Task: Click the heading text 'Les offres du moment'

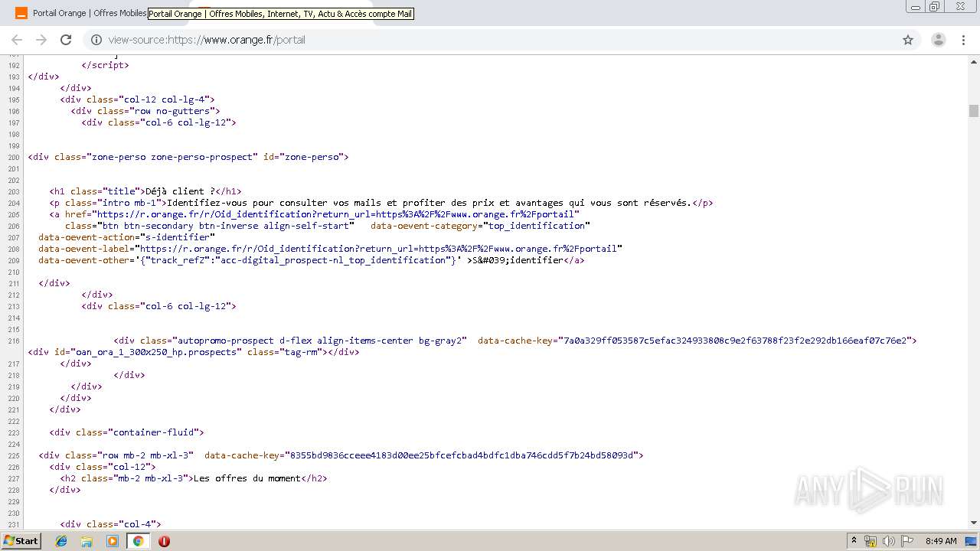Action: [247, 478]
